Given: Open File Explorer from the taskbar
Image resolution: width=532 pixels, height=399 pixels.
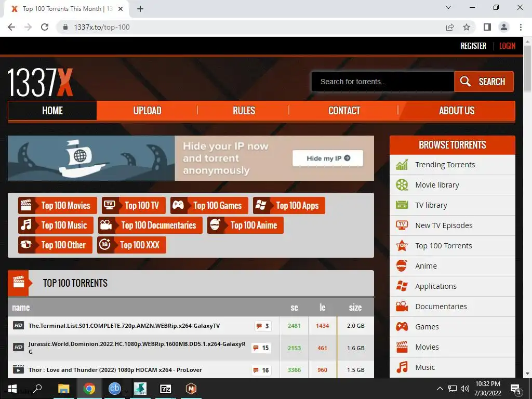Looking at the screenshot, I should [x=63, y=389].
